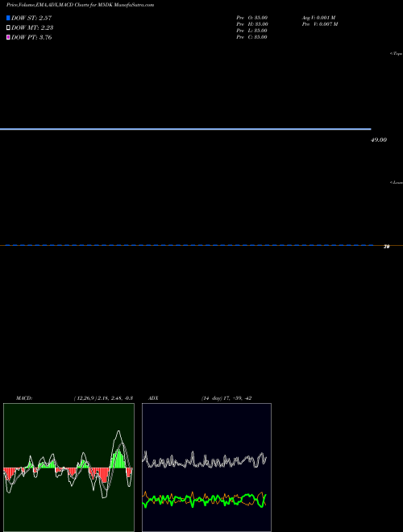Click the magenta DOW PT legend swatch
The image size is (403, 532).
[8, 37]
